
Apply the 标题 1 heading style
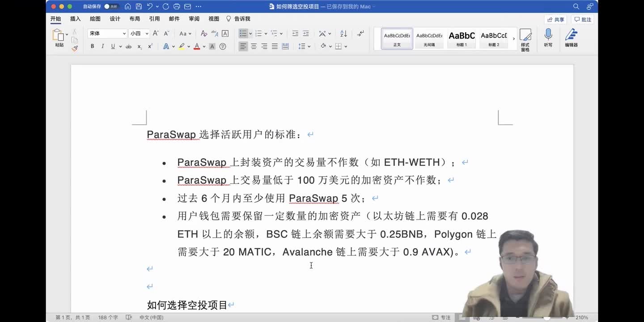(x=462, y=39)
